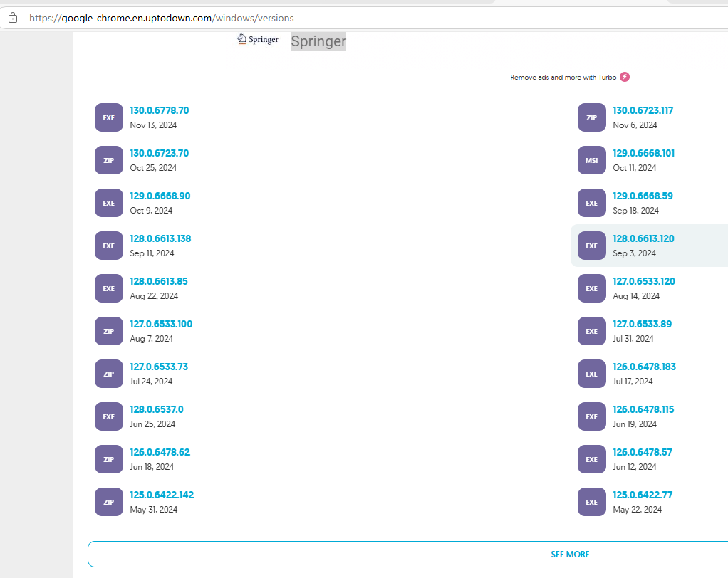This screenshot has width=728, height=578.
Task: Open version 127.0.6533.100 link
Action: pyautogui.click(x=161, y=324)
